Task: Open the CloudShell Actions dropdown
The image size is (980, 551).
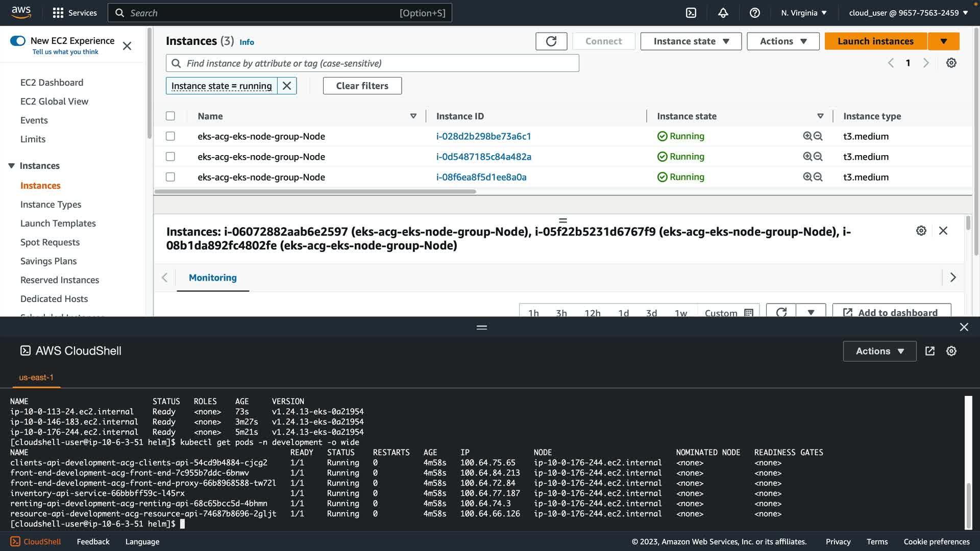Action: coord(879,351)
